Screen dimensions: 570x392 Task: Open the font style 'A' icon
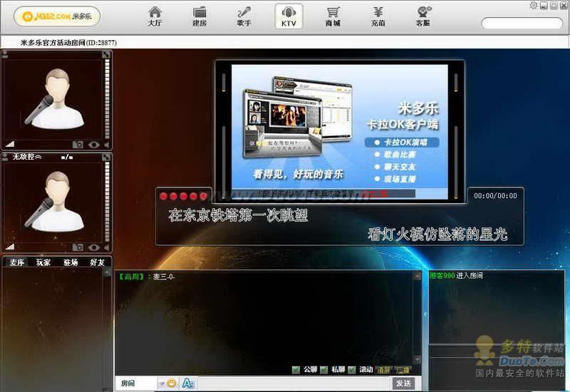coord(188,383)
